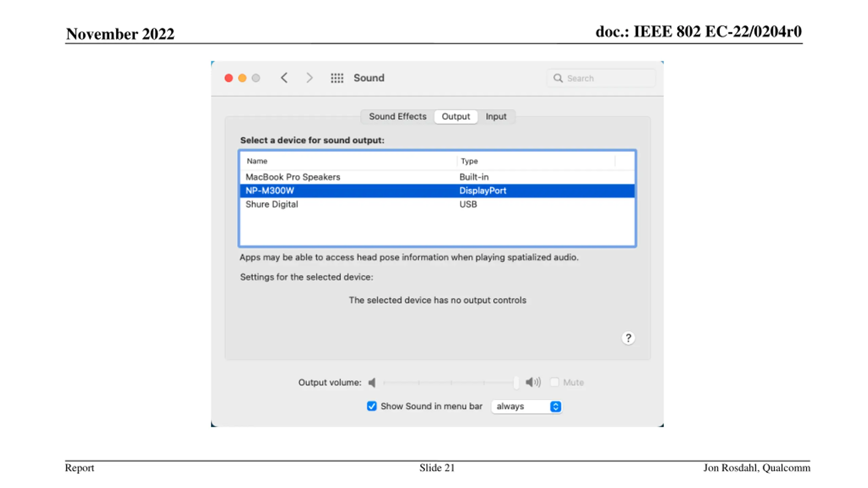Click the high volume speaker icon
This screenshot has height=488, width=868.
click(533, 382)
